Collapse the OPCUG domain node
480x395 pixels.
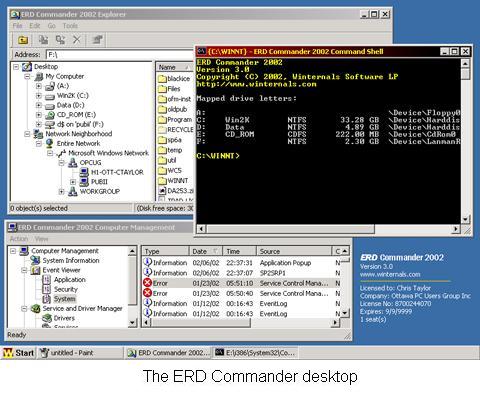[61, 163]
